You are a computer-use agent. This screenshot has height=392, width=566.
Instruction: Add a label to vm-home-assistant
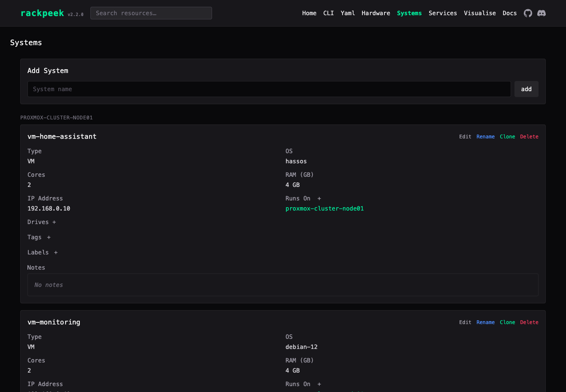coord(56,252)
